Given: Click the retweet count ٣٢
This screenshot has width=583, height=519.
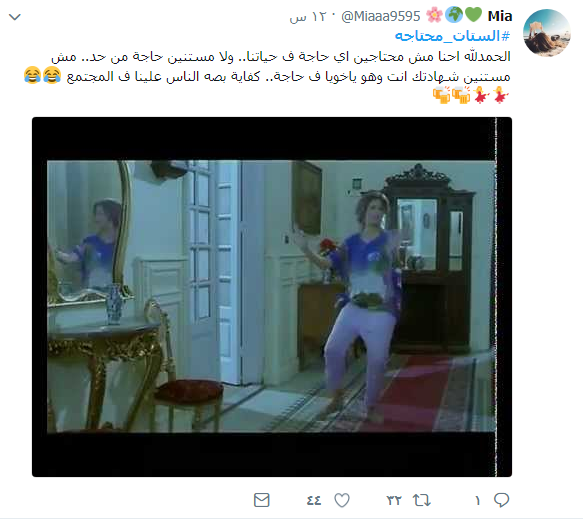Looking at the screenshot, I should tap(394, 500).
